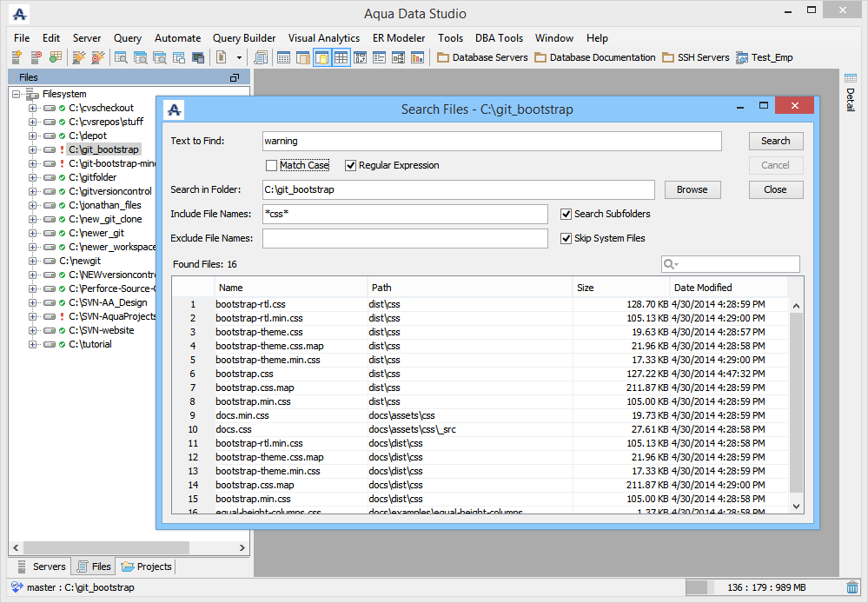Enable the Match Case checkbox
The width and height of the screenshot is (868, 603).
click(272, 165)
